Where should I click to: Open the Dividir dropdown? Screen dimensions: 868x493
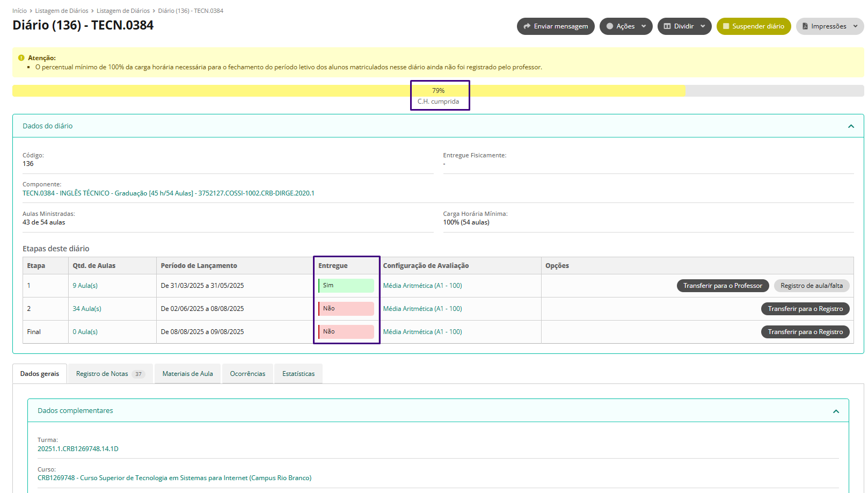click(684, 26)
